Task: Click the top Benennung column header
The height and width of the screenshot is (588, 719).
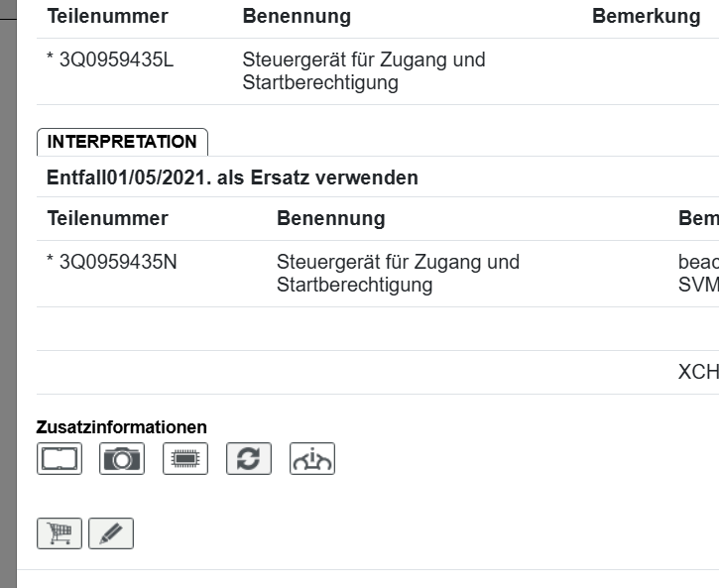Action: tap(296, 17)
